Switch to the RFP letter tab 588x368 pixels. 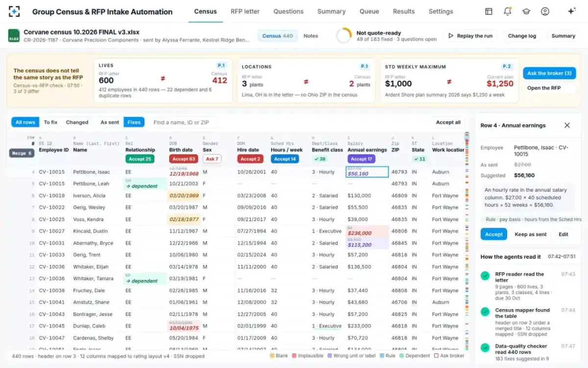coord(245,11)
